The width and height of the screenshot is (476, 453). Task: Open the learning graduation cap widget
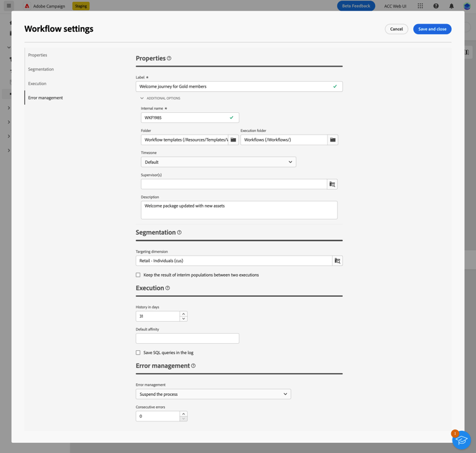pyautogui.click(x=461, y=440)
